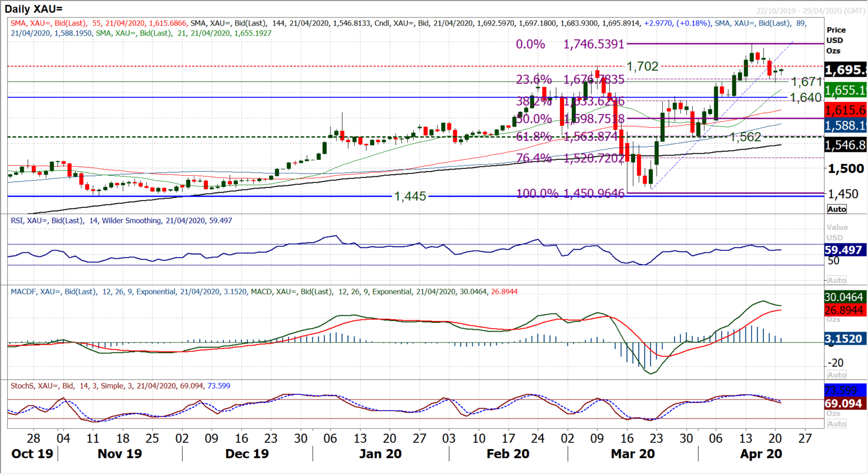
Task: Click the 1,702 resistance level label
Action: click(643, 66)
